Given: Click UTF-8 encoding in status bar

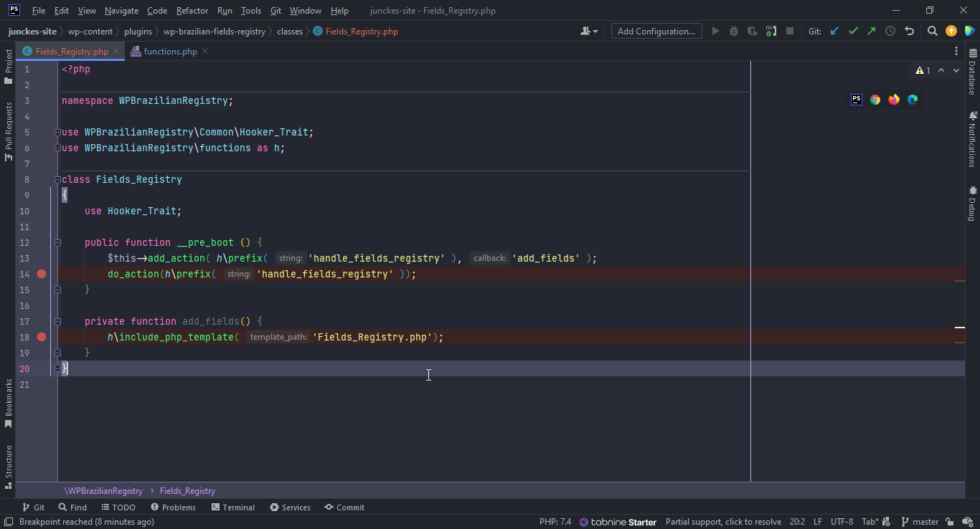Looking at the screenshot, I should (842, 522).
